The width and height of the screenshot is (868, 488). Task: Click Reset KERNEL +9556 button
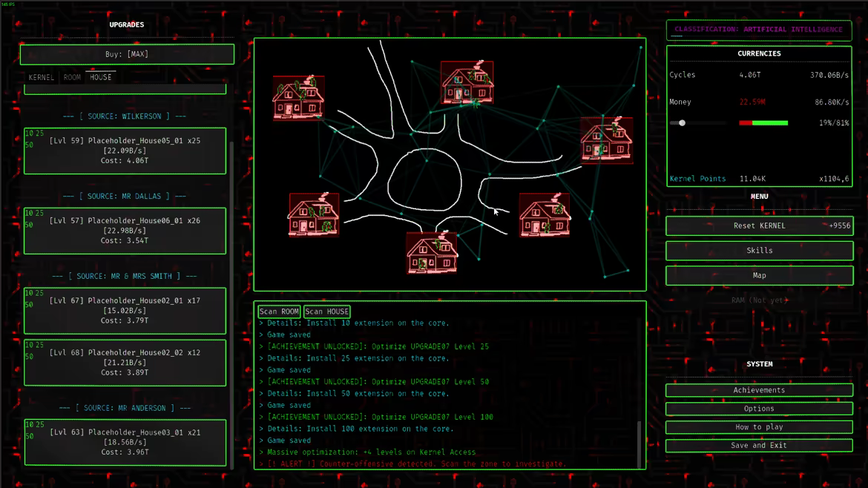click(760, 225)
